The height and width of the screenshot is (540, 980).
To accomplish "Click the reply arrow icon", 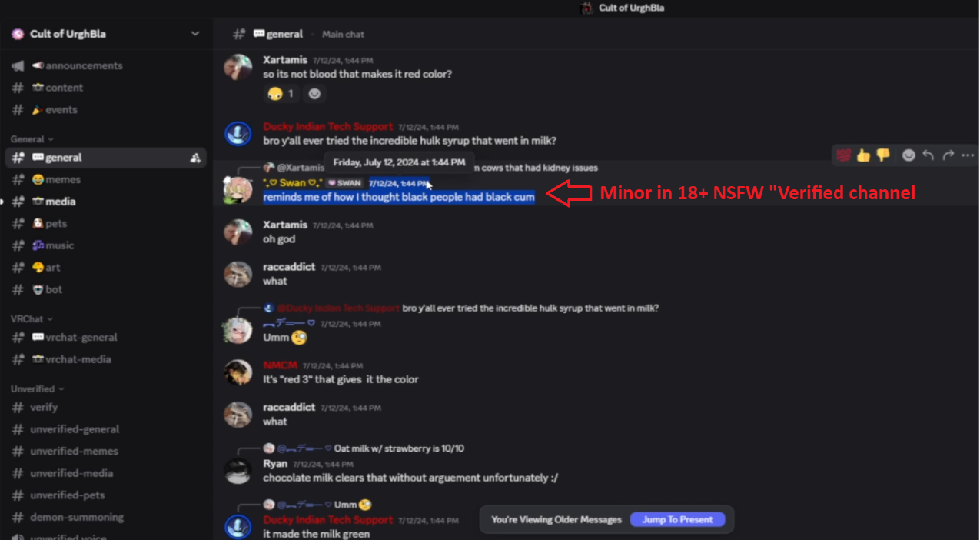I will coord(929,155).
